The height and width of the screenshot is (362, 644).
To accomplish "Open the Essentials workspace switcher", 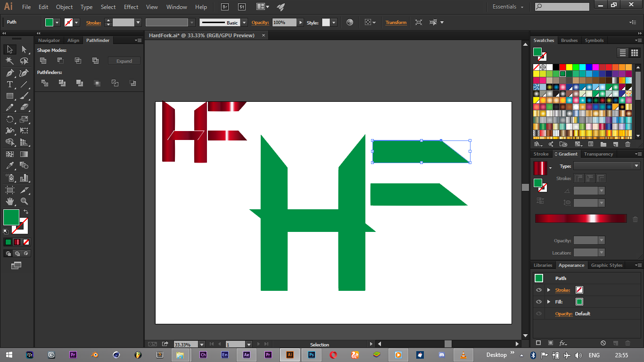I will tap(508, 7).
